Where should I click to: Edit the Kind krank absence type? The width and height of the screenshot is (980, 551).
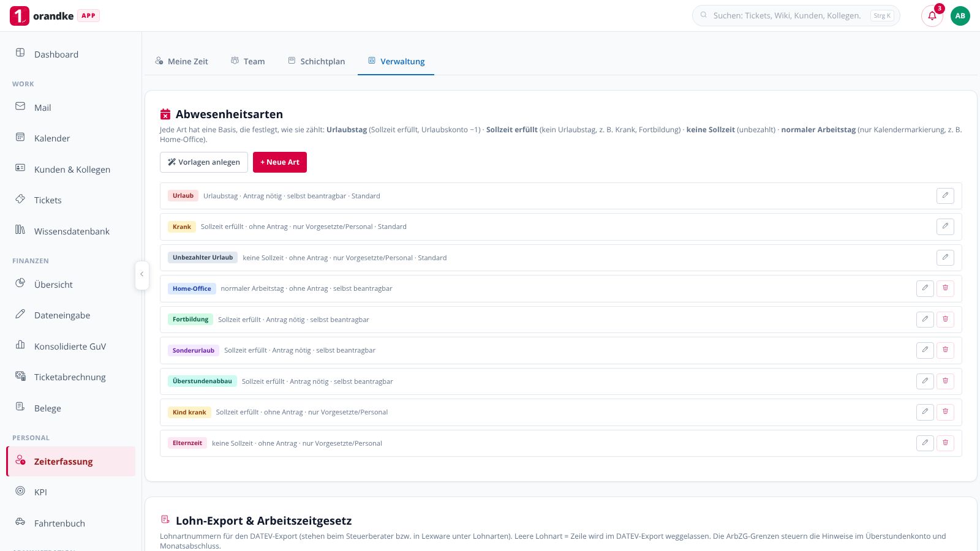925,412
